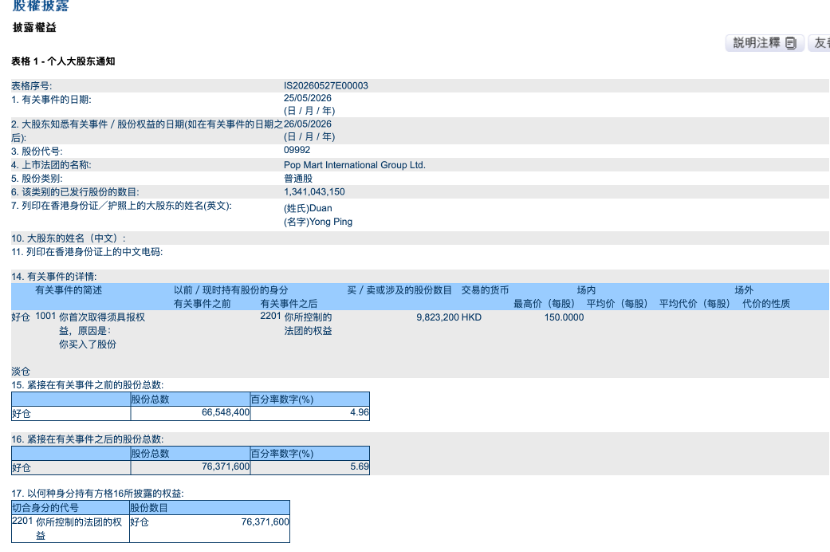Click the 76,371,600 total in table 16
Viewport: 830px width, 552px height.
point(191,467)
